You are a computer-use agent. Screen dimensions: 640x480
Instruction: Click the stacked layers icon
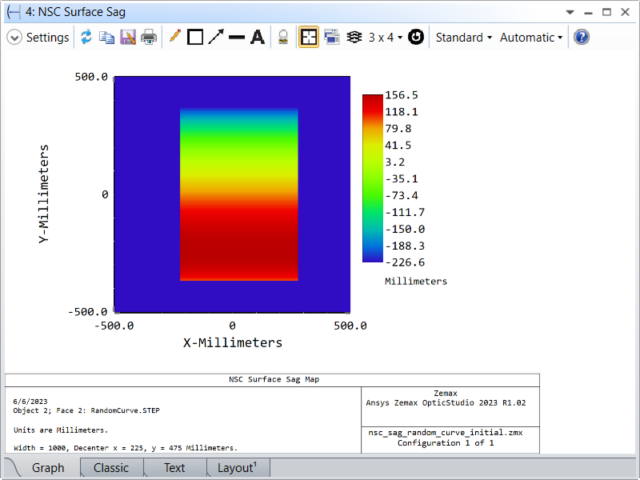pos(354,37)
